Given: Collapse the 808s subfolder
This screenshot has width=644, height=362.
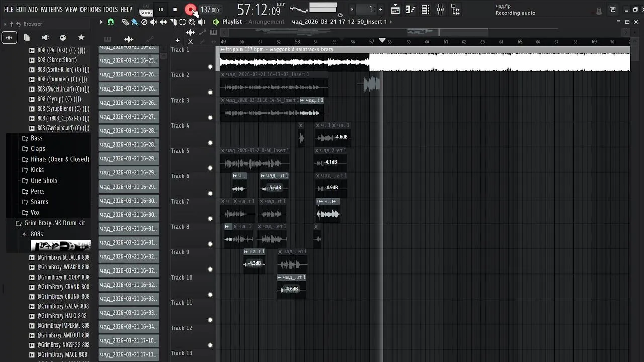Looking at the screenshot, I should (36, 234).
